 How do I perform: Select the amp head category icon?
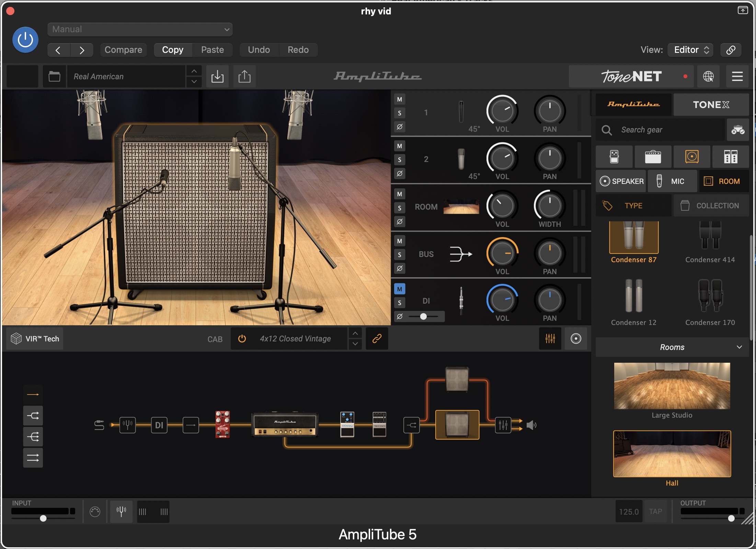653,156
